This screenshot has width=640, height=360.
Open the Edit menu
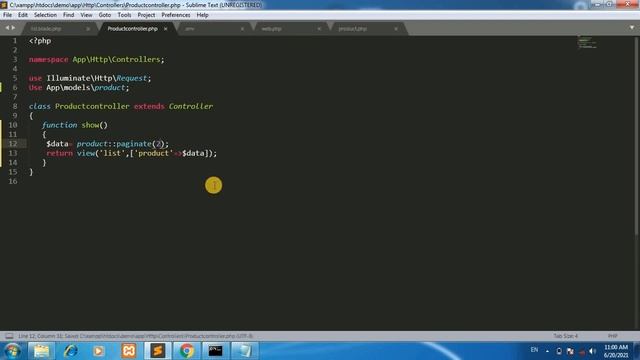click(x=23, y=15)
